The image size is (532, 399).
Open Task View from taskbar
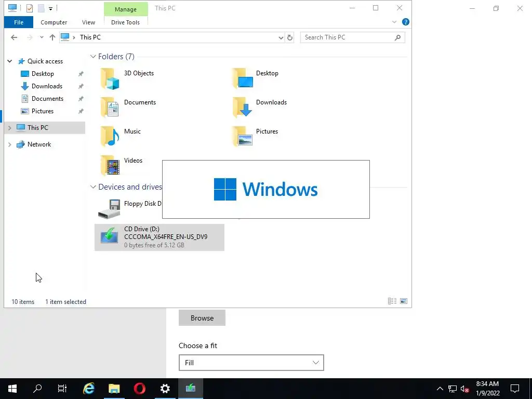pos(62,389)
